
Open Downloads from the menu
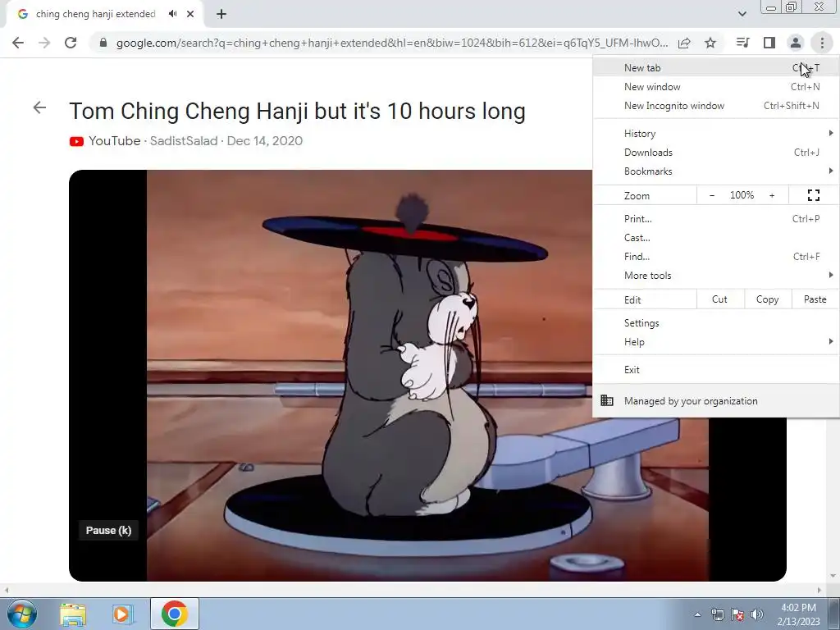point(715,152)
